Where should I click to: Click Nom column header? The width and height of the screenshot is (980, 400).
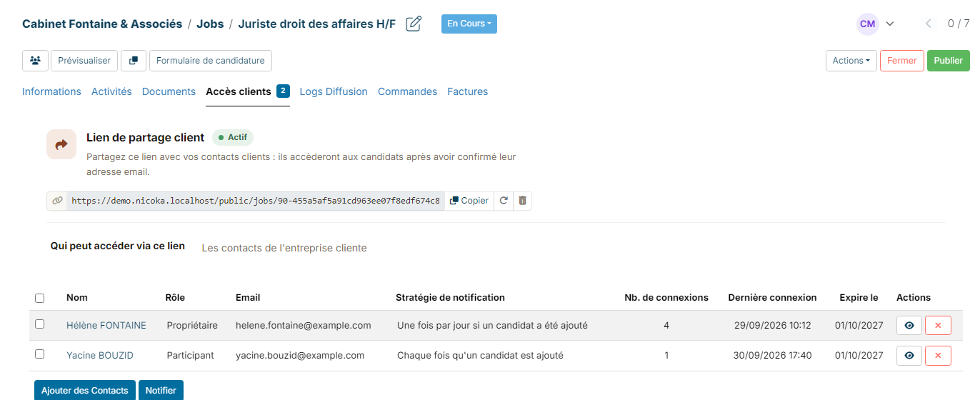(77, 298)
